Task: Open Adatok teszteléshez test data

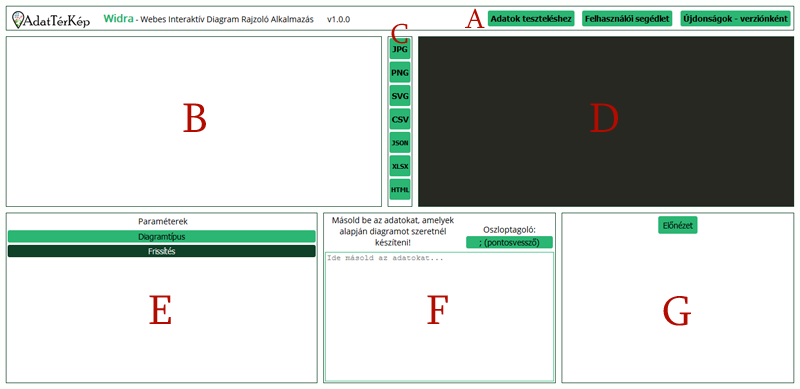Action: (531, 19)
